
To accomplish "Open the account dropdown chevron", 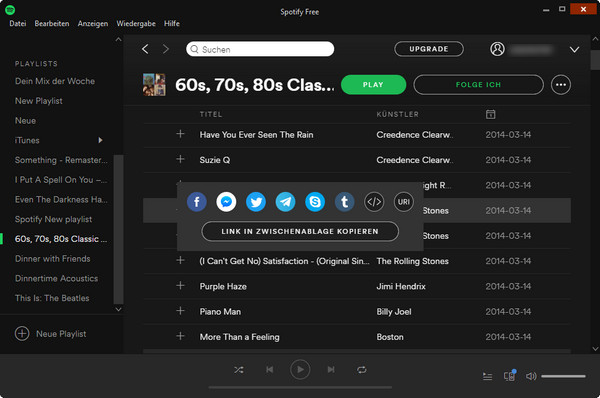I will coord(574,49).
